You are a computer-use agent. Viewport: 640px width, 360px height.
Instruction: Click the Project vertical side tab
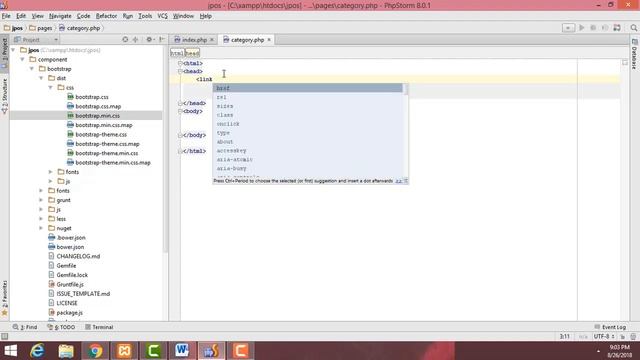(4, 52)
